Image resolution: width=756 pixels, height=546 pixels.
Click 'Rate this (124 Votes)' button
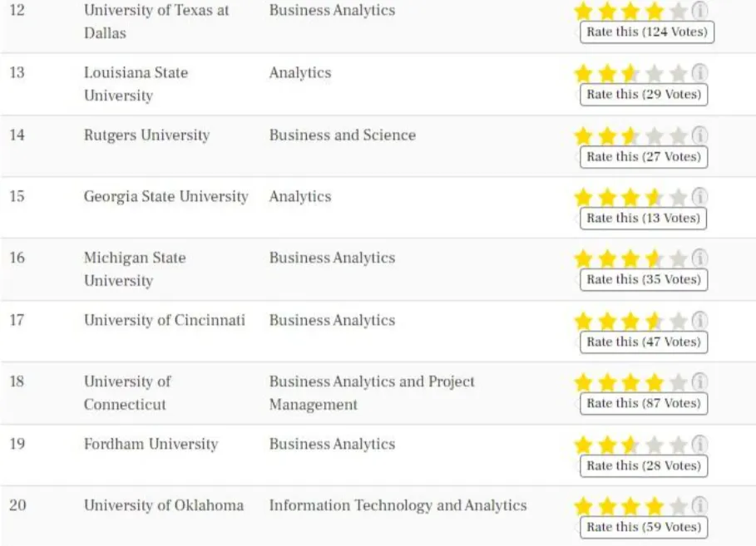[x=646, y=32]
